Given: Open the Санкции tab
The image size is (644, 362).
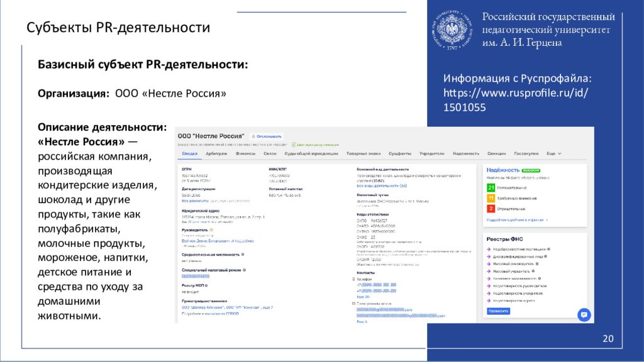Looking at the screenshot, I should (497, 153).
